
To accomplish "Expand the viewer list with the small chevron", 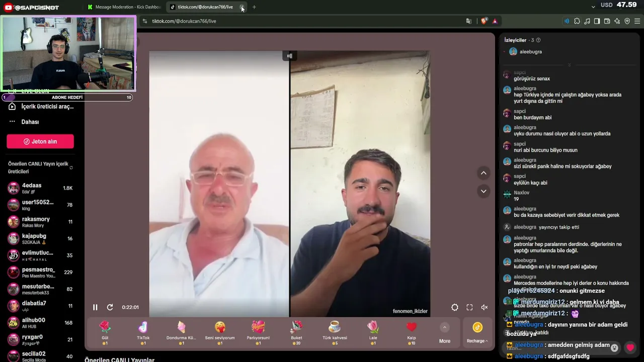I will [x=569, y=65].
